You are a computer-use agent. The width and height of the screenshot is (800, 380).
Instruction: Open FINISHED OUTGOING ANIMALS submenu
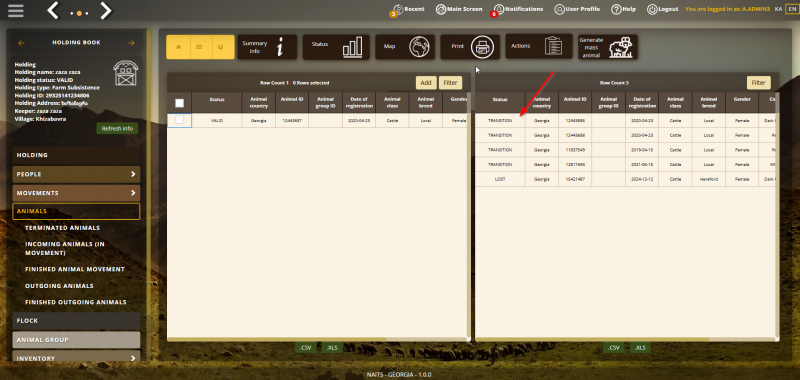[x=76, y=302]
